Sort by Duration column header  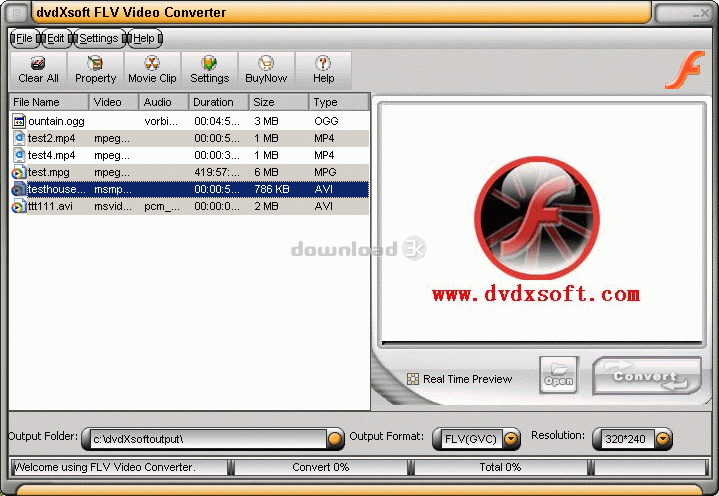[x=219, y=102]
